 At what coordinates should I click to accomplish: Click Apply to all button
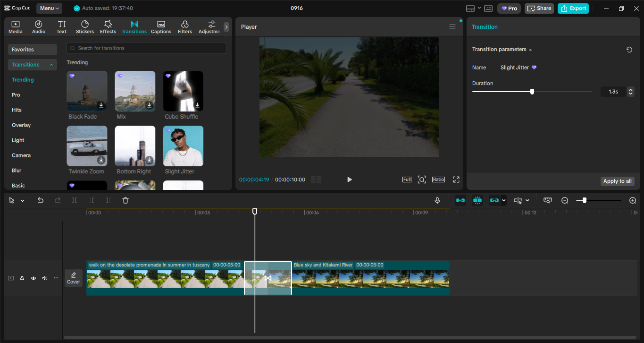coord(617,181)
